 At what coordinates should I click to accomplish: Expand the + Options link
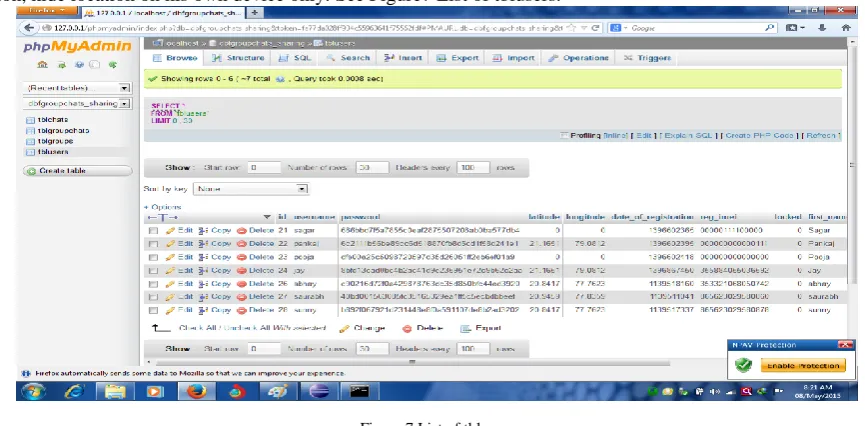point(162,207)
